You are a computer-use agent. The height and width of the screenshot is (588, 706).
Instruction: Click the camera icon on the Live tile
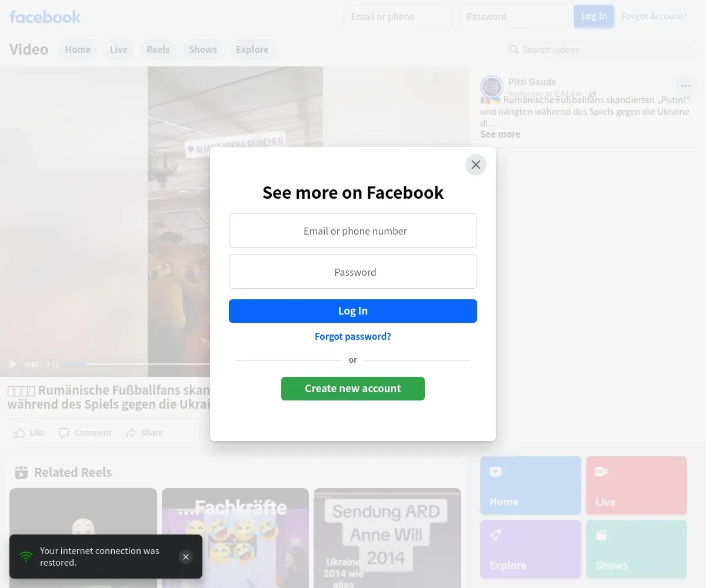click(601, 472)
